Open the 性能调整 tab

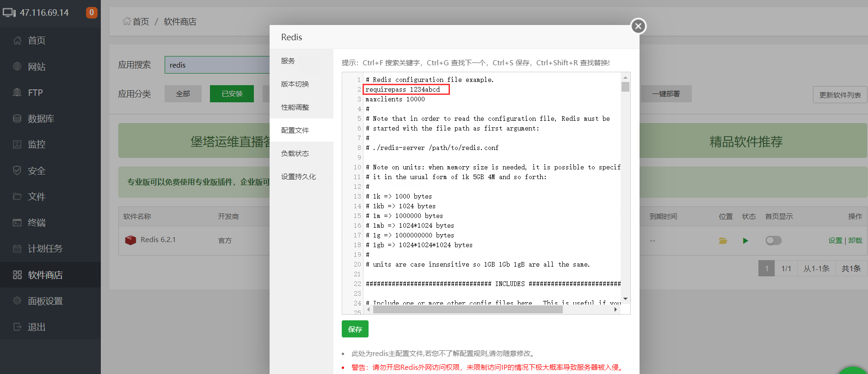pos(302,107)
